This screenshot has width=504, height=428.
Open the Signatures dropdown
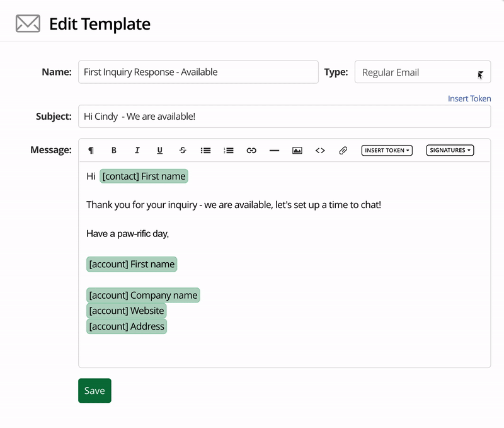pos(450,151)
